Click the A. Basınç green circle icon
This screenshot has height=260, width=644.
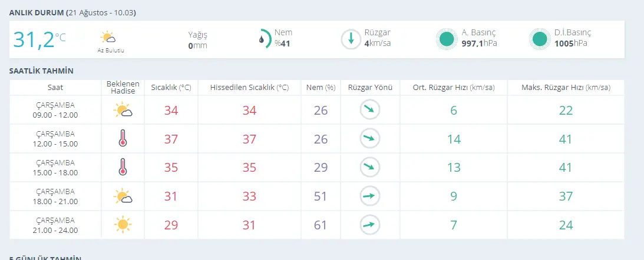[x=447, y=39]
